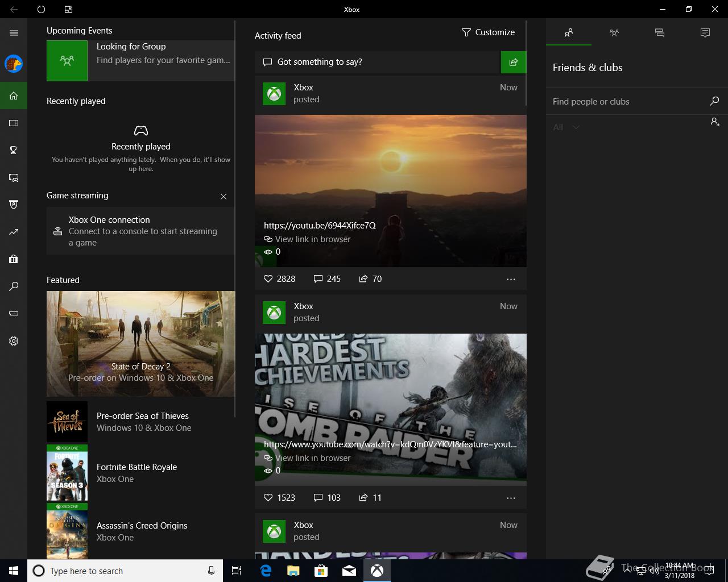Click the taskbar microphone icon
The height and width of the screenshot is (582, 728).
211,571
